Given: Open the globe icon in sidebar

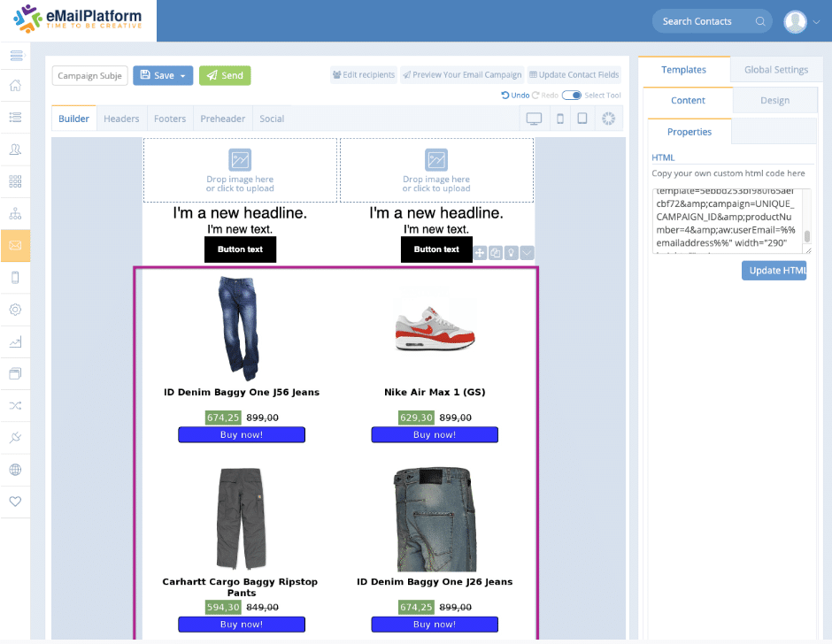Looking at the screenshot, I should coord(15,470).
